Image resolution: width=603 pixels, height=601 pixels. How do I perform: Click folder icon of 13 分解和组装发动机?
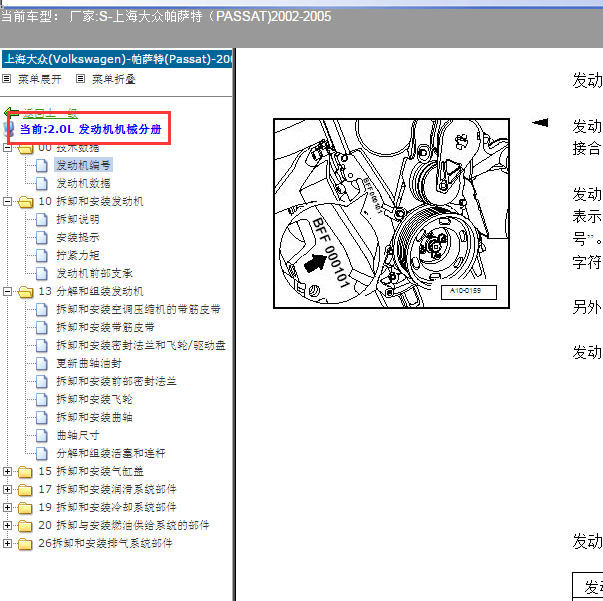click(x=25, y=292)
